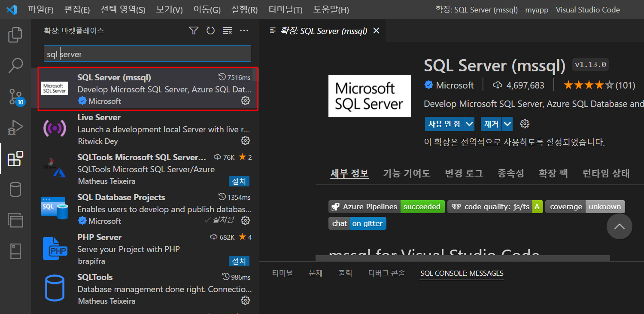This screenshot has width=644, height=314.
Task: Open the 출력 panel tab
Action: click(345, 273)
